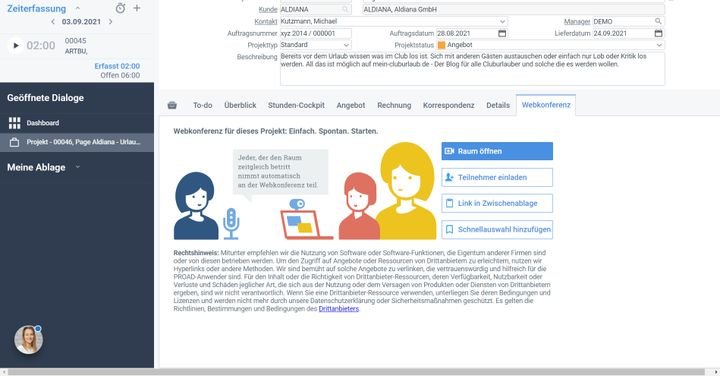Open the user profile avatar
The image size is (720, 376).
28,340
